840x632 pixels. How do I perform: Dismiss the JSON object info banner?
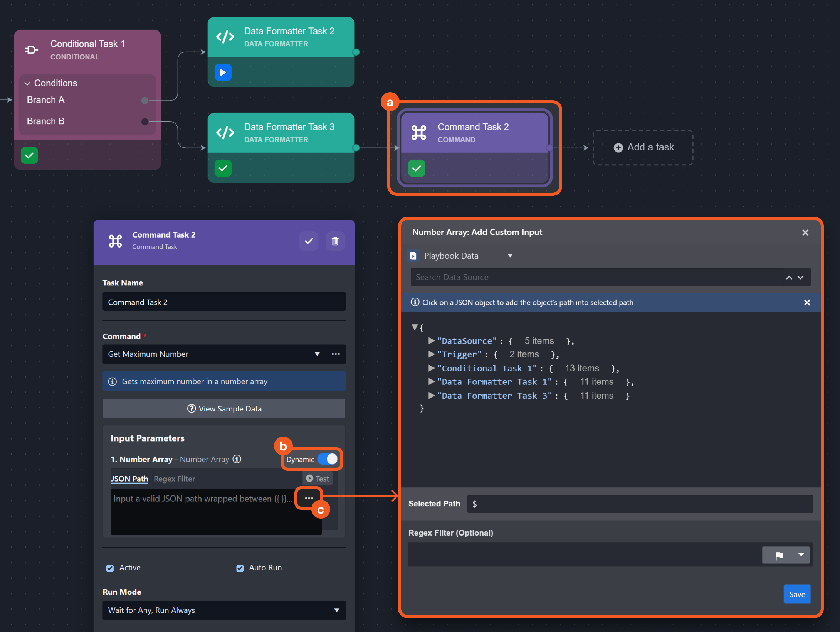(x=807, y=303)
